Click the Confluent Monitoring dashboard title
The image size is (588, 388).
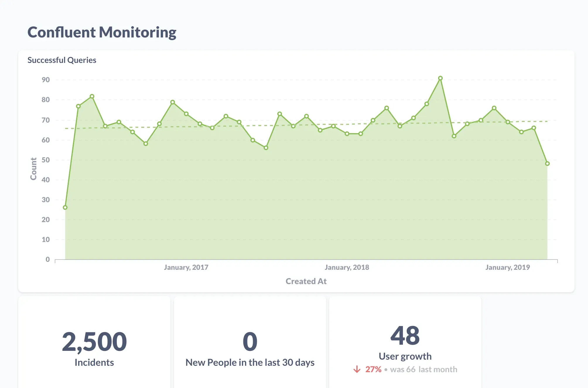point(102,32)
